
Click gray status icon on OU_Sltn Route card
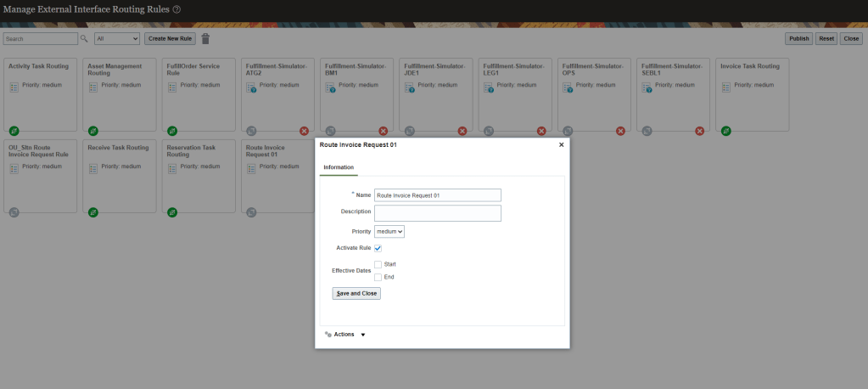[x=14, y=211]
